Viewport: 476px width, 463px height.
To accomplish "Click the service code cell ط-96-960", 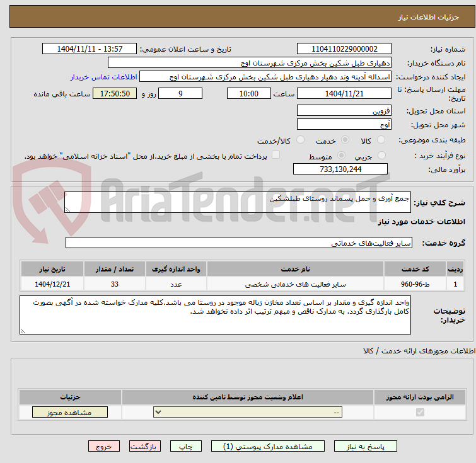I will 415,284.
